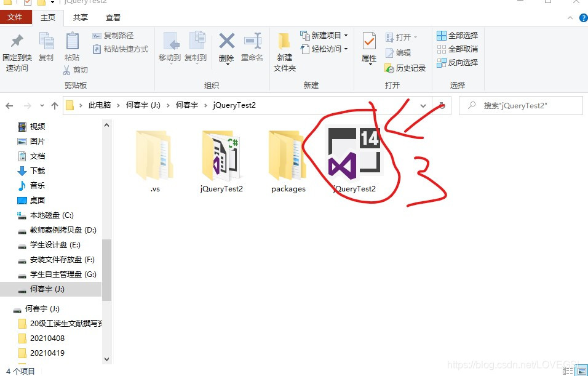
Task: Click 此电脑 in the address bar
Action: pos(100,105)
